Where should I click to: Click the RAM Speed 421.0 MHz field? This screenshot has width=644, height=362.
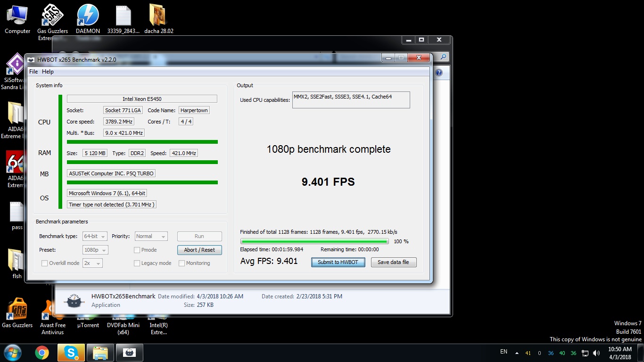point(183,153)
